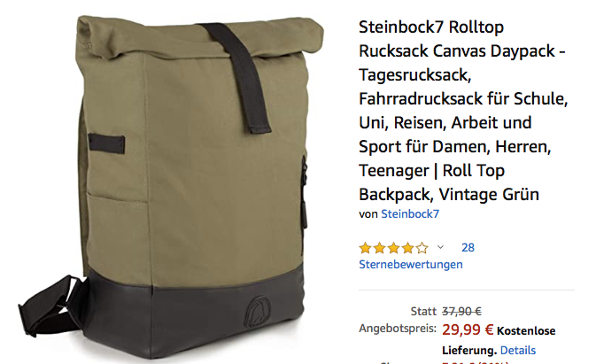Viewport: 596px width, 364px height.
Task: Click the black rolltop strap on backpack
Action: coord(239,77)
